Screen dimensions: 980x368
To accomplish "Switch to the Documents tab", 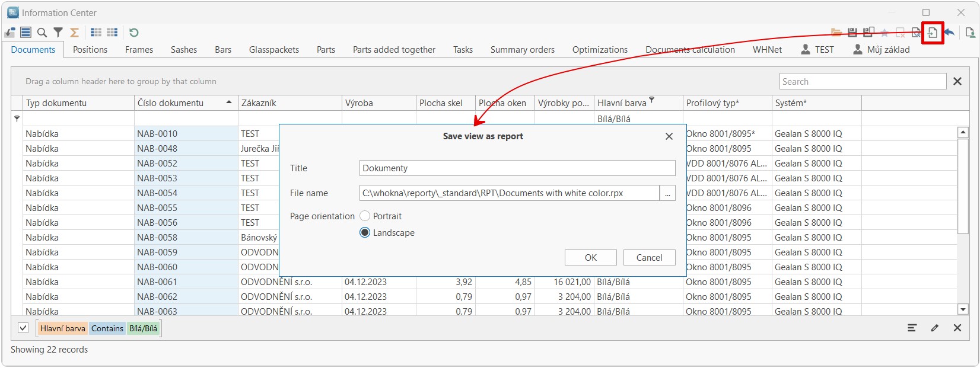I will pos(33,50).
